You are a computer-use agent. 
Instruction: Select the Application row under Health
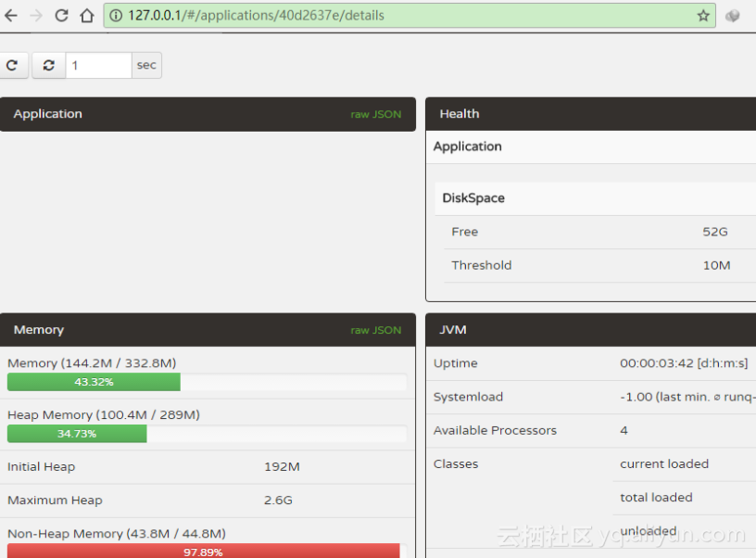(591, 146)
